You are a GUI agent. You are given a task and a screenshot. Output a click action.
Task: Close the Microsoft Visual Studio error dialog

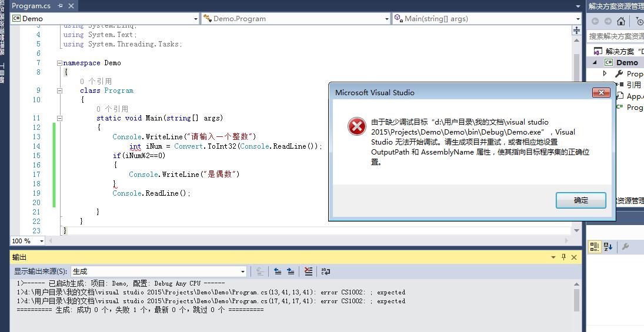tap(601, 92)
